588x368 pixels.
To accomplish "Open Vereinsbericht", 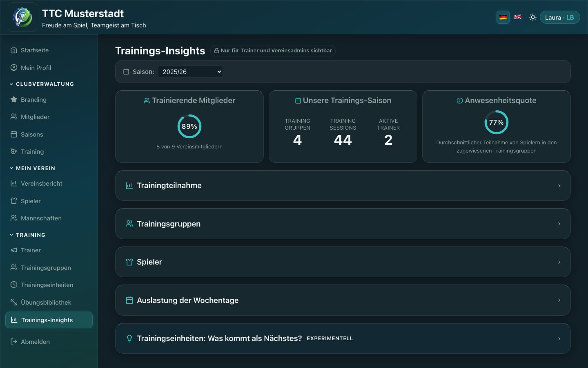I will click(x=49, y=184).
